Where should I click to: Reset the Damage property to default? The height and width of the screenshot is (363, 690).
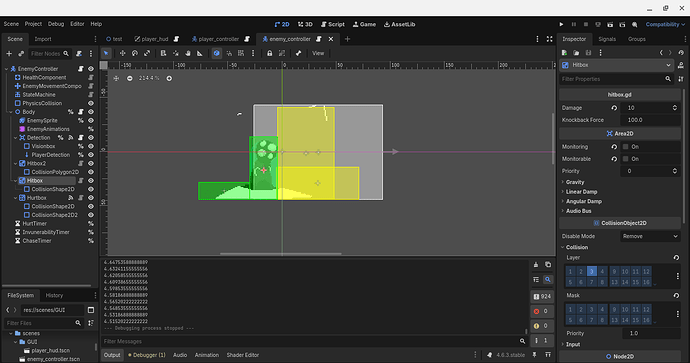point(614,108)
